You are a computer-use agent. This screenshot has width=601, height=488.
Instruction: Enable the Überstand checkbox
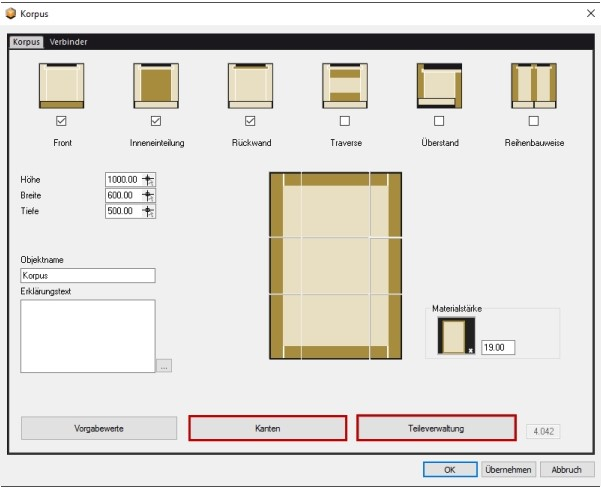[x=439, y=121]
